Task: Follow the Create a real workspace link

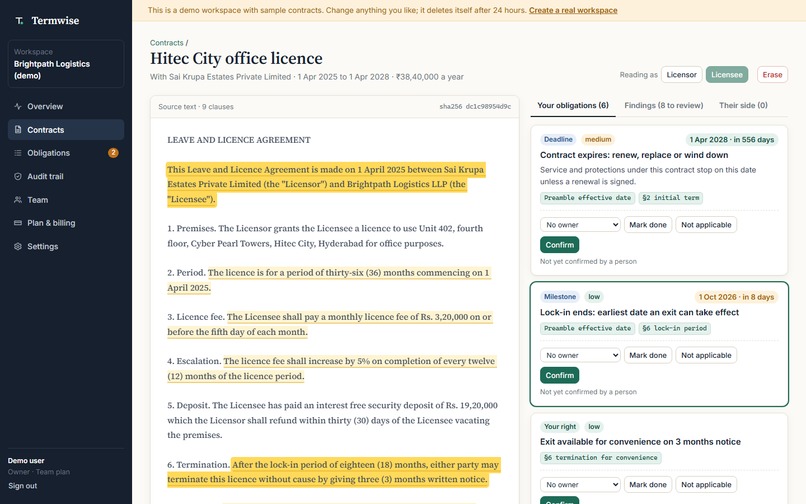Action: [x=573, y=10]
